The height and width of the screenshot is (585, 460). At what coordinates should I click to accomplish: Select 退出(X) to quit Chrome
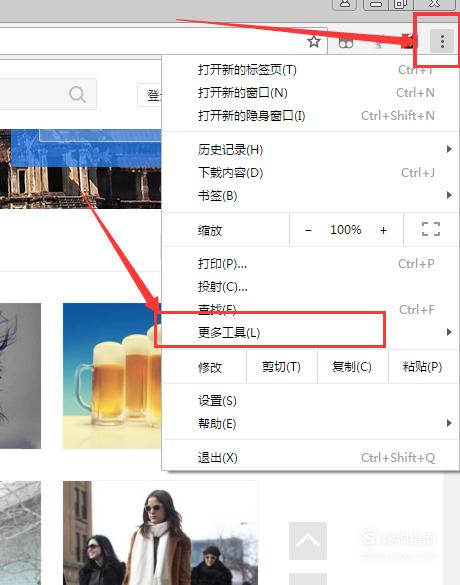coord(310,458)
